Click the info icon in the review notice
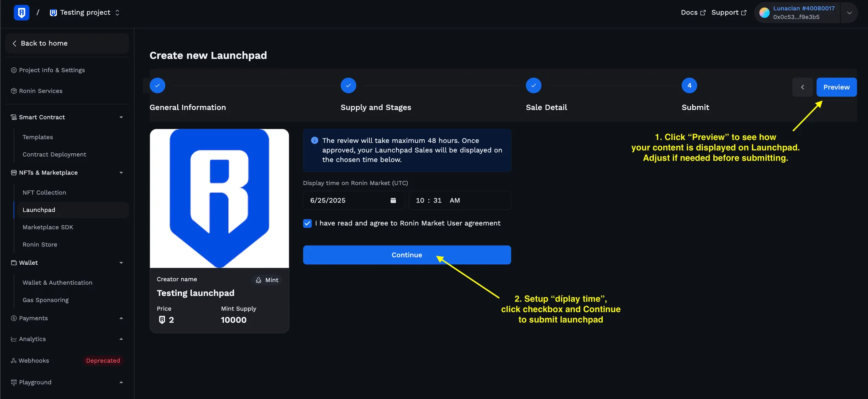The image size is (868, 399). pos(314,141)
